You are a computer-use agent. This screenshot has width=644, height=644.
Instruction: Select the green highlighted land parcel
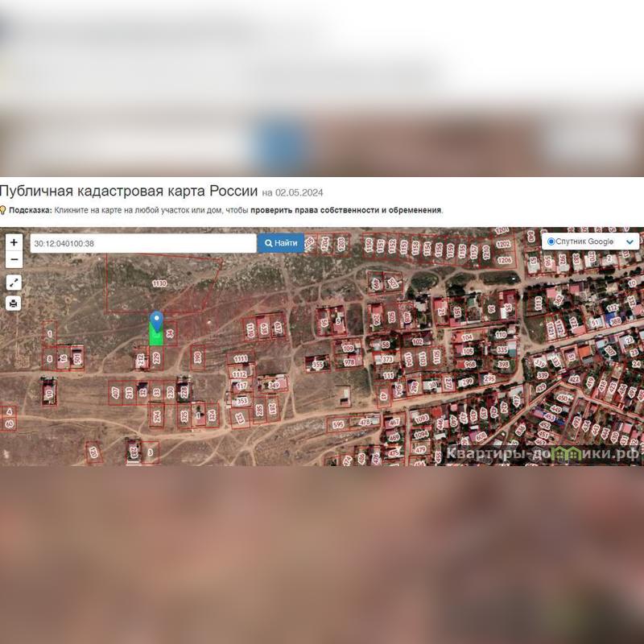[156, 336]
